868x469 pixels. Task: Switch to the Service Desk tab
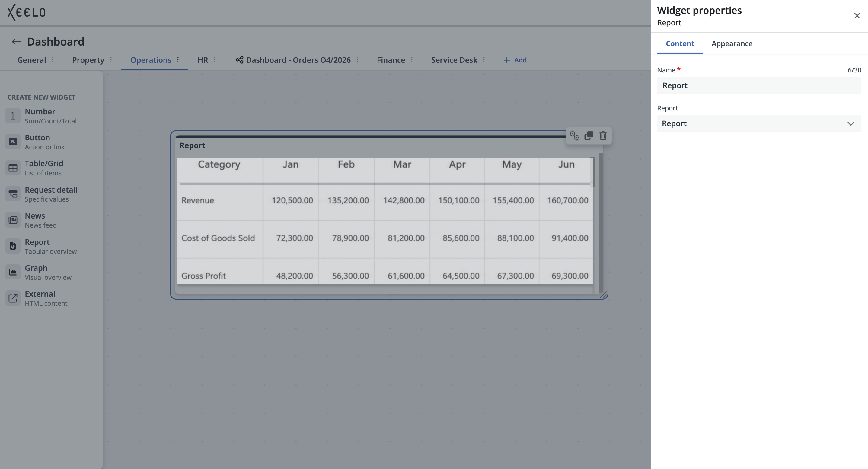[x=454, y=60]
